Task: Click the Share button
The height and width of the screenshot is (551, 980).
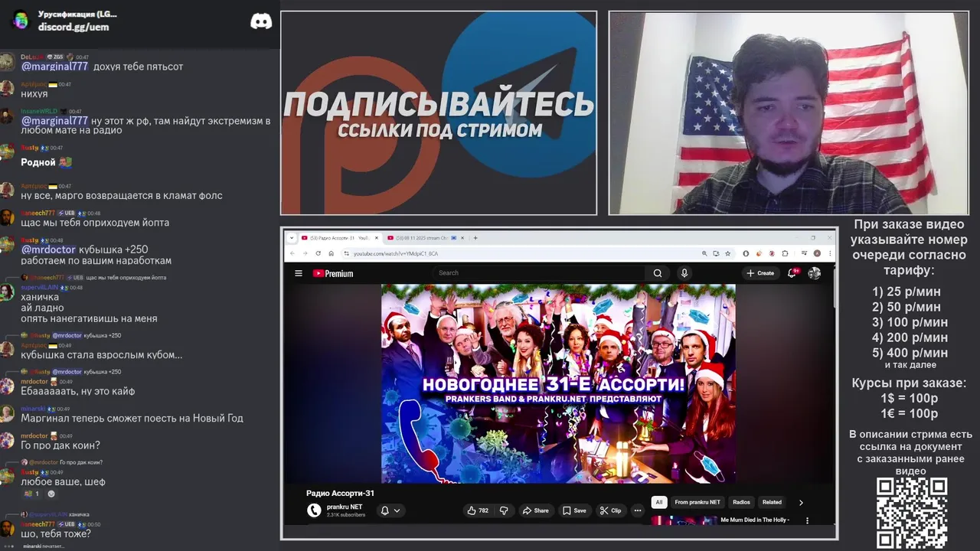Action: pyautogui.click(x=535, y=510)
